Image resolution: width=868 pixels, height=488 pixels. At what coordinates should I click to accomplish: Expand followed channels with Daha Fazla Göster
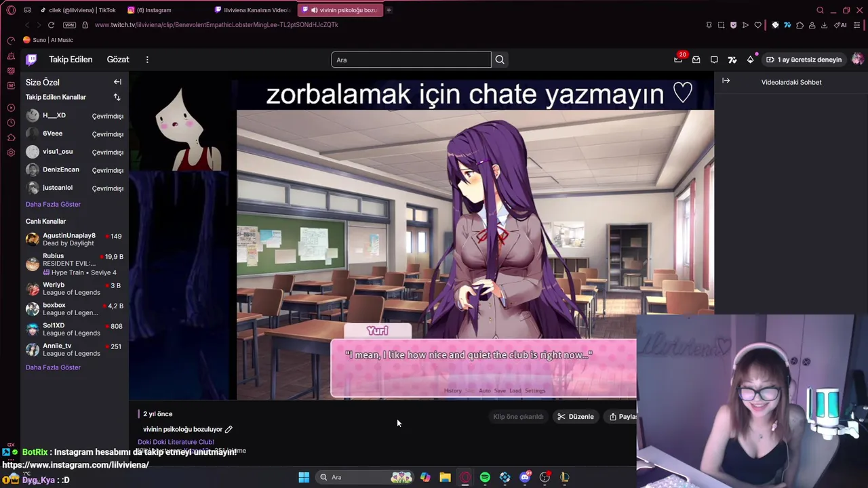[x=53, y=204]
